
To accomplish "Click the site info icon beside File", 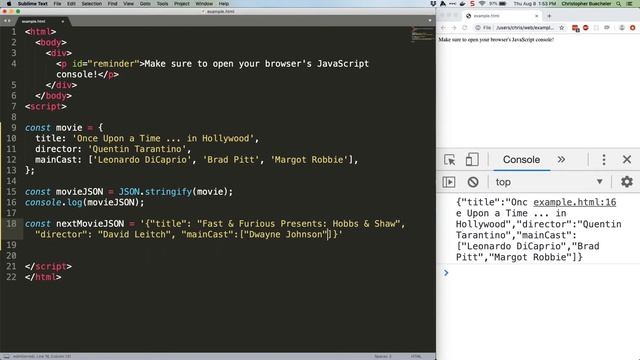I will (478, 28).
